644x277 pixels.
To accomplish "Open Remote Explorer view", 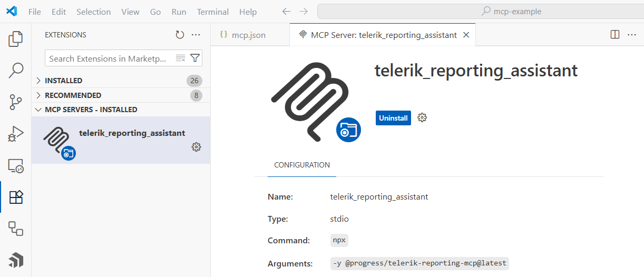I will 16,166.
